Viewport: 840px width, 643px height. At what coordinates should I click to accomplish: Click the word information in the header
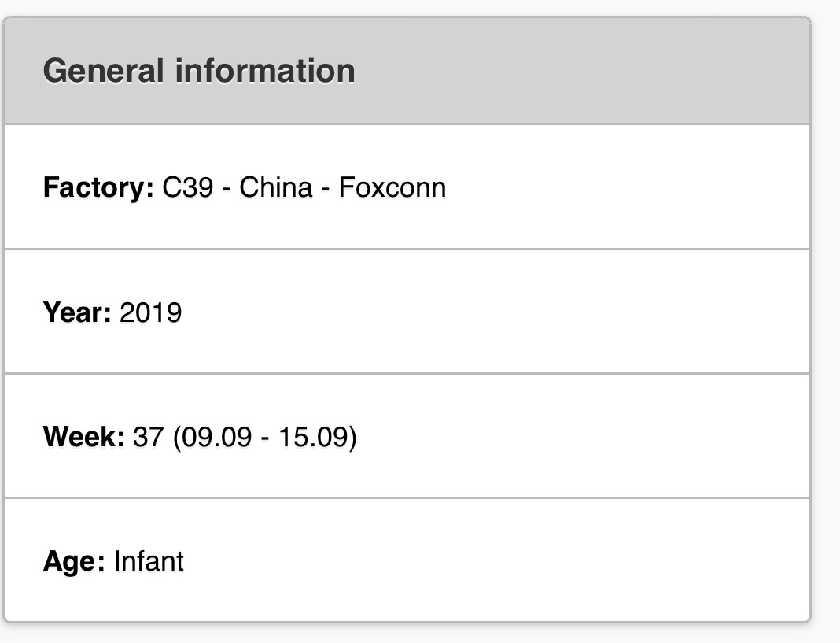(265, 71)
